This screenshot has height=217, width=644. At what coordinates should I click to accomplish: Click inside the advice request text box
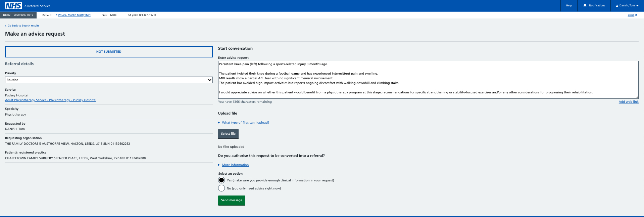pos(428,80)
